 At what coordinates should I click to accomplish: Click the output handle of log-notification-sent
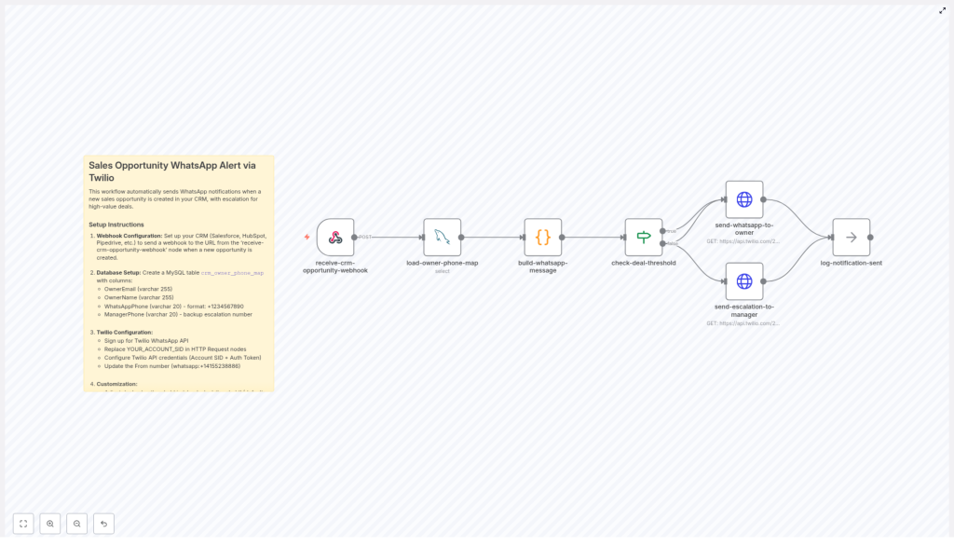870,238
